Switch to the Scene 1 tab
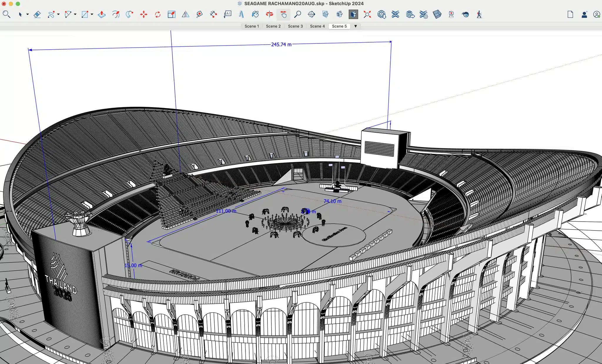Screen dimensions: 602x364 click(252, 26)
